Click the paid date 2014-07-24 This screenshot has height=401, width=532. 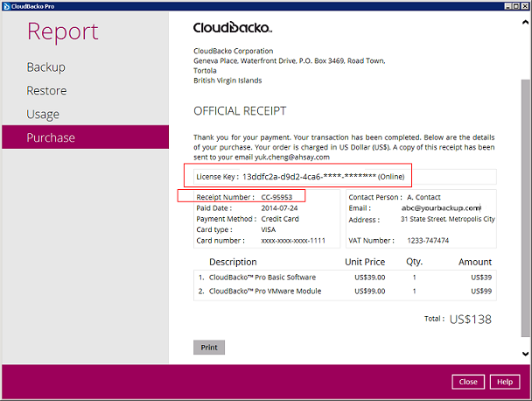tap(279, 208)
